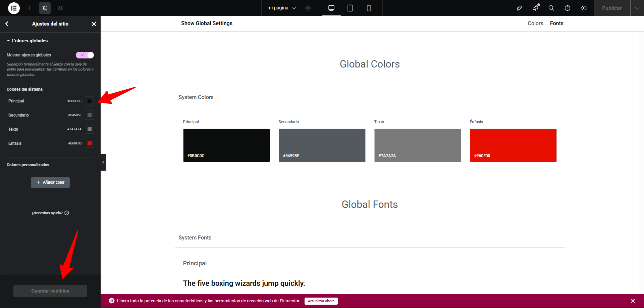Go to the Colors tab
This screenshot has height=308, width=644.
535,23
